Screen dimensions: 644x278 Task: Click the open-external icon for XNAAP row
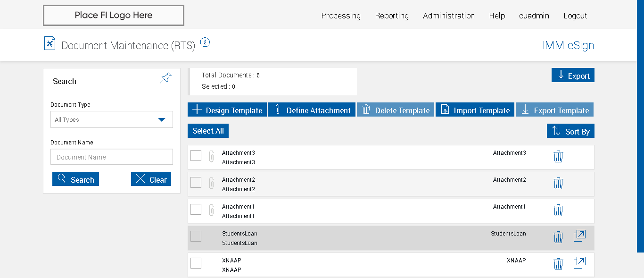click(x=579, y=263)
